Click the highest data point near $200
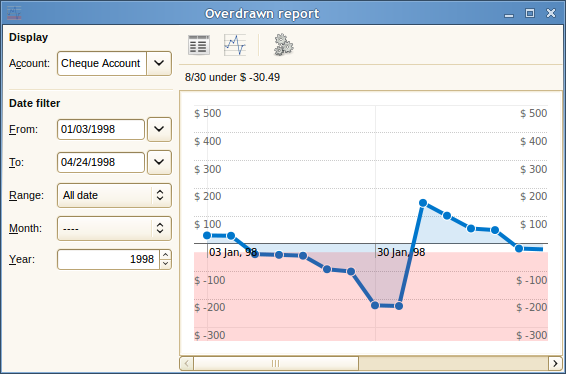 [423, 203]
